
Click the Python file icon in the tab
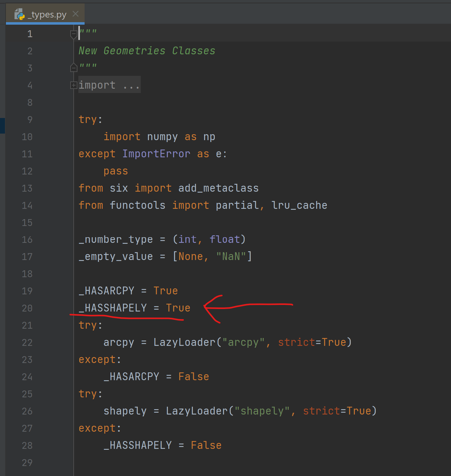pyautogui.click(x=20, y=14)
